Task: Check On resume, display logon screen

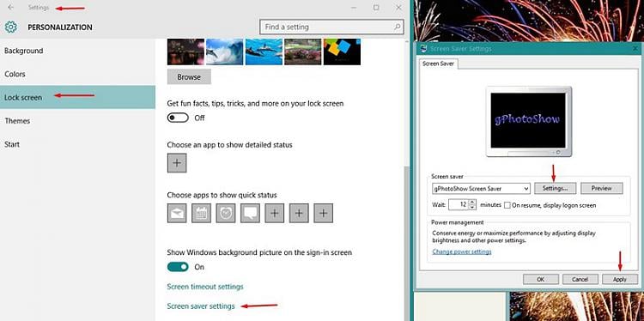Action: (507, 205)
